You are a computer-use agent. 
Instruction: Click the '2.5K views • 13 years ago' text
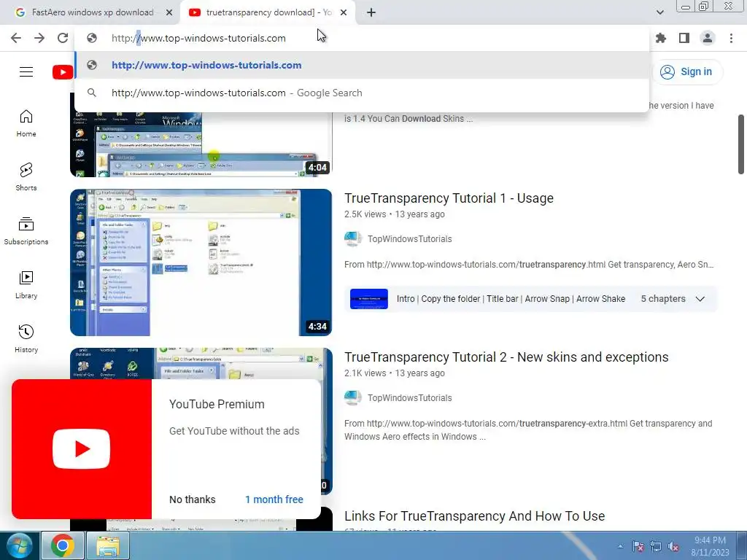click(395, 214)
